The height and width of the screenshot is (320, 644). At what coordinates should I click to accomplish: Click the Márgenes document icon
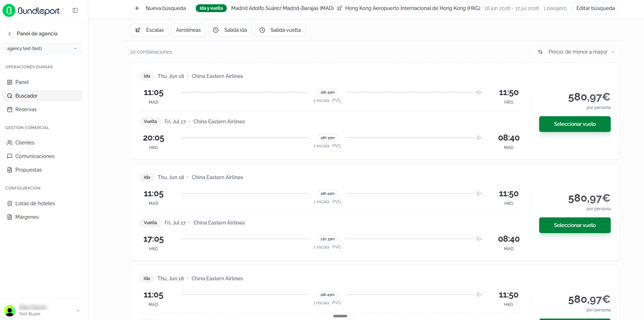[x=10, y=217]
